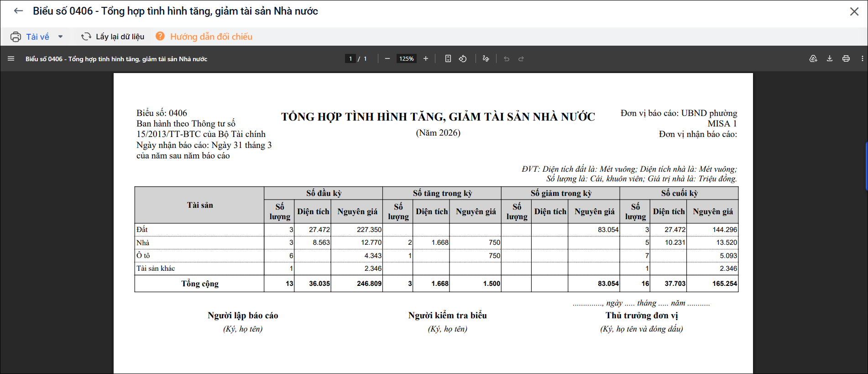This screenshot has height=374, width=868.
Task: Click the fit to page icon
Action: 448,58
